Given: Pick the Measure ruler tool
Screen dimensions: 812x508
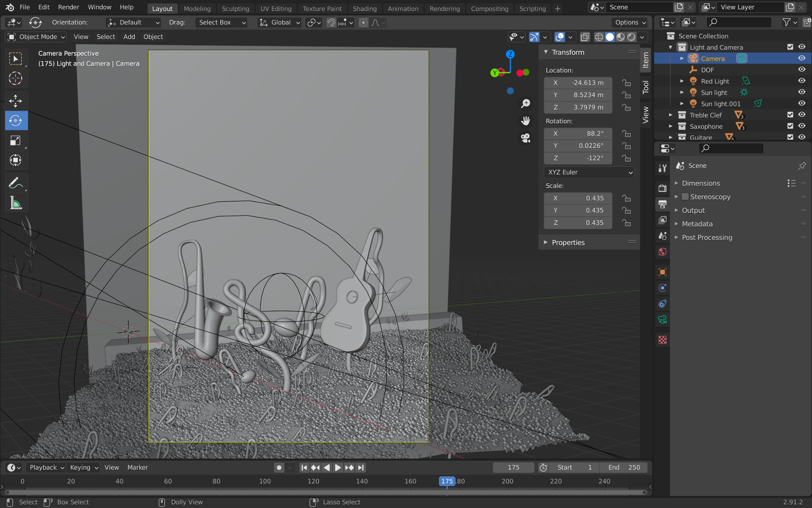Looking at the screenshot, I should 16,203.
